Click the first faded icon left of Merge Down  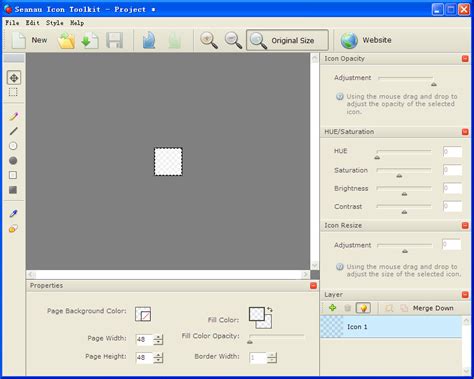[389, 308]
